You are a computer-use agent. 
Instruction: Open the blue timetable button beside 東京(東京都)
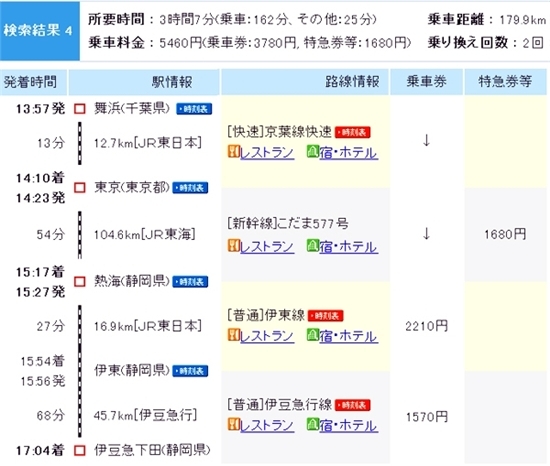pyautogui.click(x=190, y=188)
